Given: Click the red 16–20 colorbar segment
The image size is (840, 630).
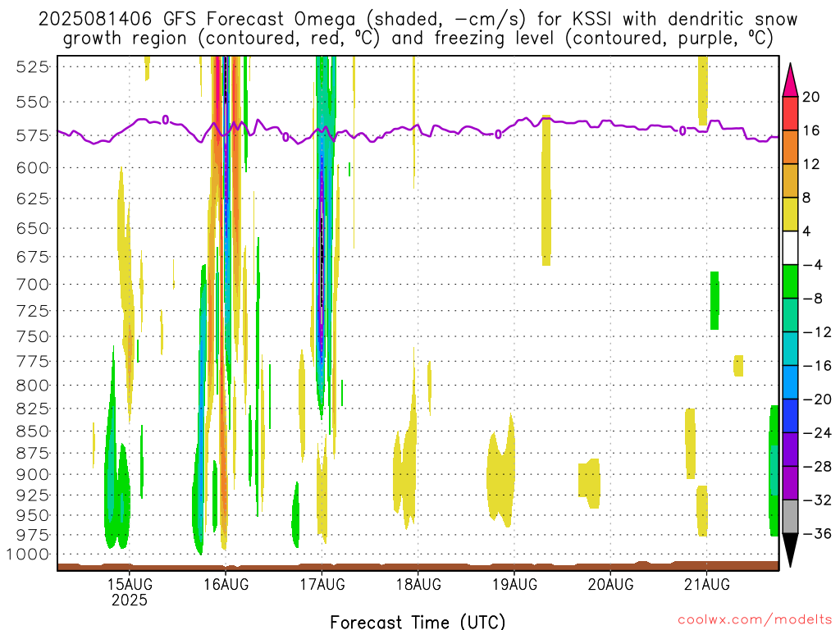Looking at the screenshot, I should tap(790, 113).
